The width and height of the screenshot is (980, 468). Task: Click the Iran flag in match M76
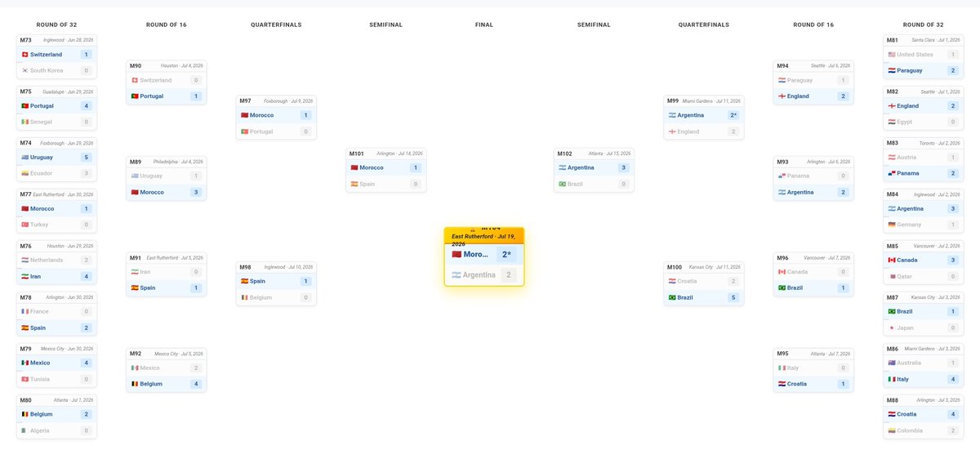pos(25,276)
